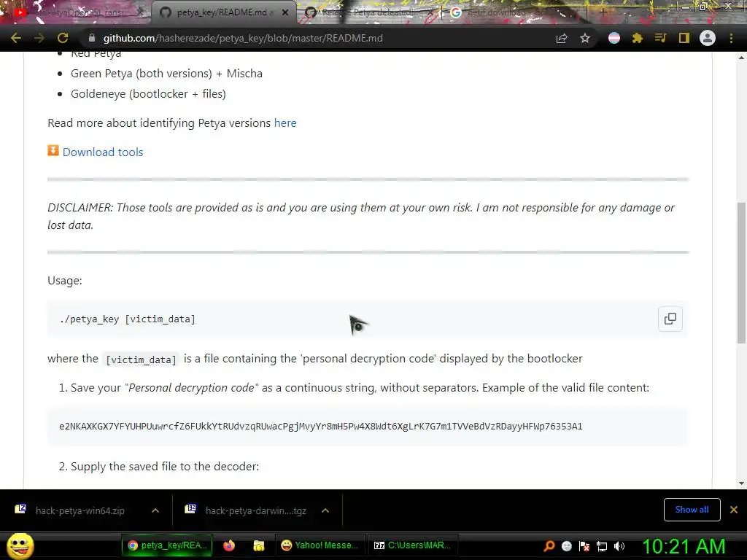747x560 pixels.
Task: Click the inline [victim_data] code label
Action: [141, 359]
